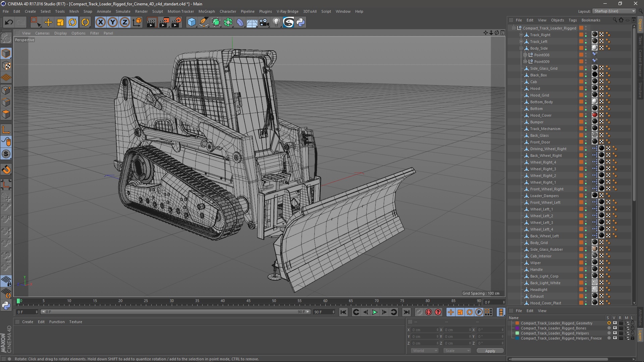Toggle visibility of Rigged_Helpers layer
Image resolution: width=644 pixels, height=362 pixels.
tap(615, 333)
